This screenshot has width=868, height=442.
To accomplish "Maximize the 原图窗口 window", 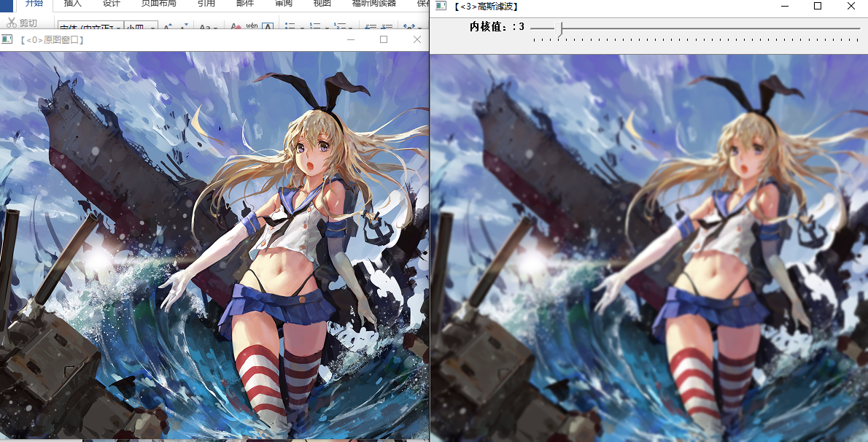I will pos(384,39).
